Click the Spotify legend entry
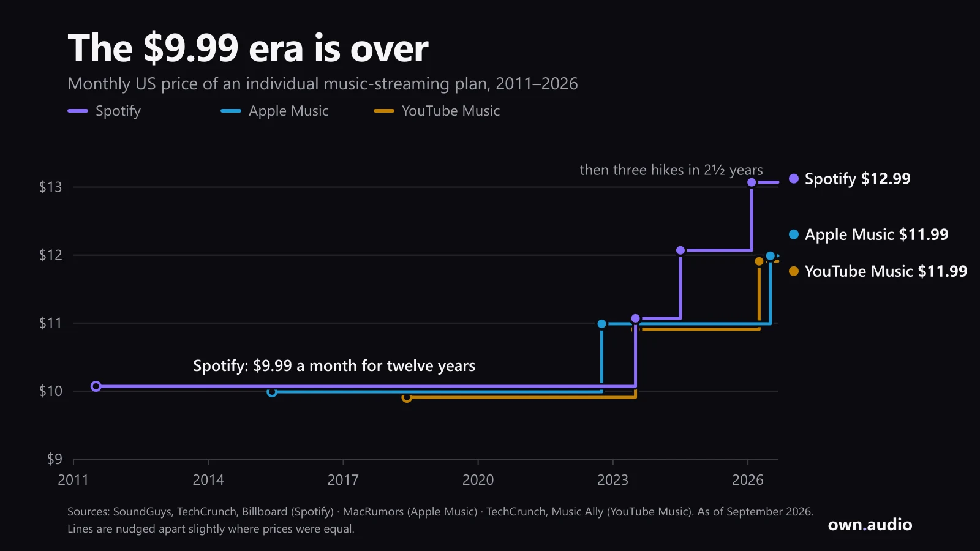The width and height of the screenshot is (980, 551). click(x=104, y=111)
